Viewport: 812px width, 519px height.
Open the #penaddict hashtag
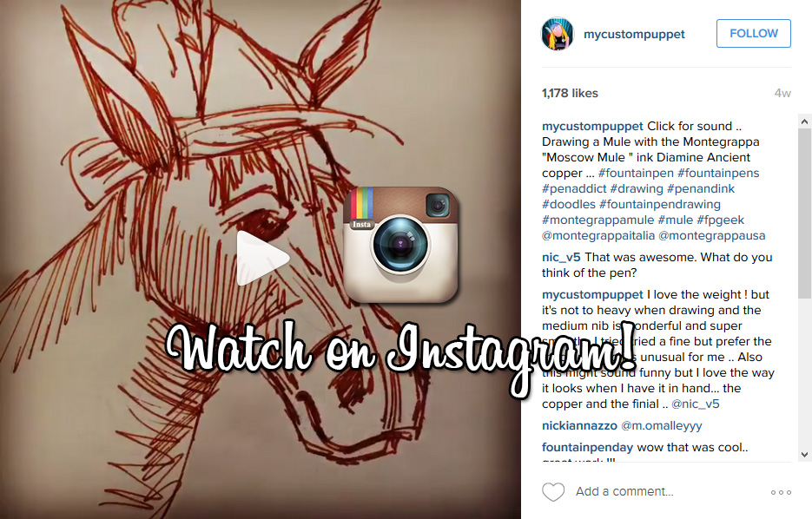[x=574, y=188]
